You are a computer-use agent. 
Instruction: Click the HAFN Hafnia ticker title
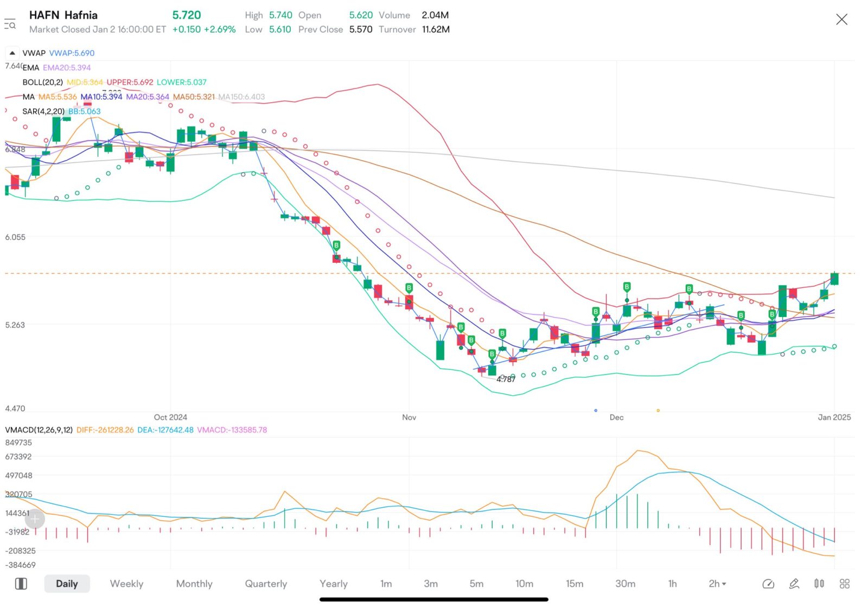click(63, 15)
